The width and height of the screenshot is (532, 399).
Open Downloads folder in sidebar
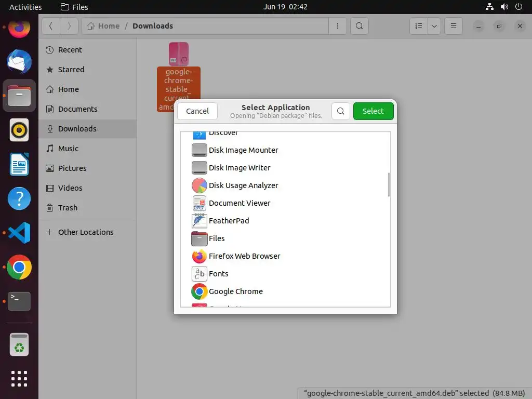point(87,129)
